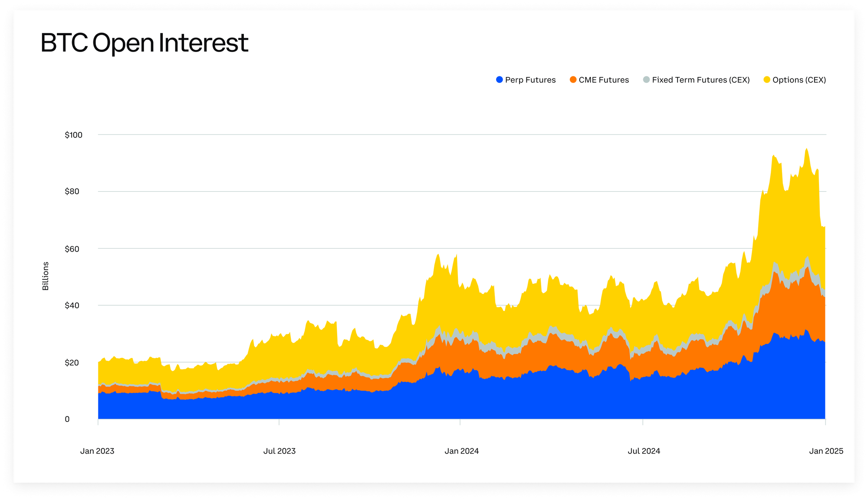Click the gray Fixed Term Futures legend dot
Screen dimensions: 868x500
click(646, 80)
